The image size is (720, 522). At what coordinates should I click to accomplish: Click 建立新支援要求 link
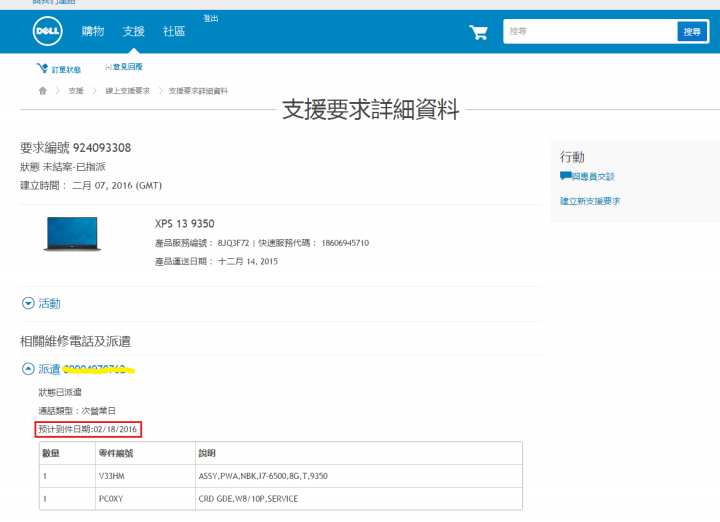(590, 201)
